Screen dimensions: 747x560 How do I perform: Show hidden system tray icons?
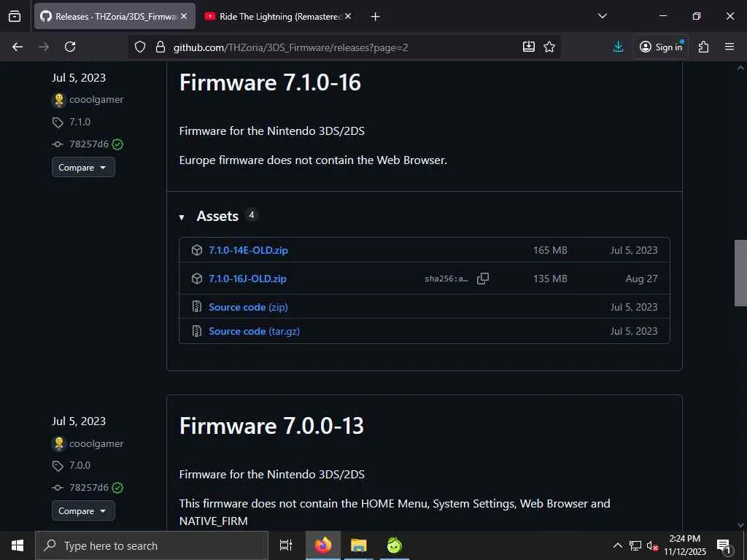(617, 545)
